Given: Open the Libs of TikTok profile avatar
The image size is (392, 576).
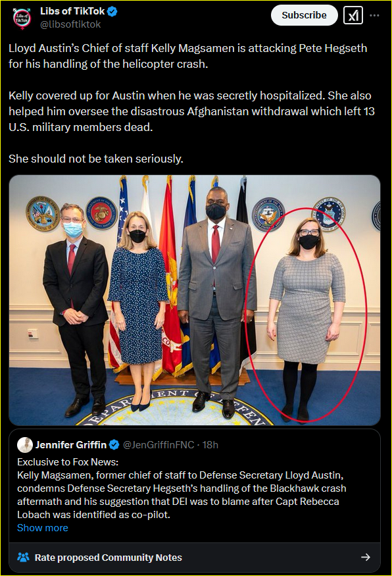Looking at the screenshot, I should click(22, 18).
